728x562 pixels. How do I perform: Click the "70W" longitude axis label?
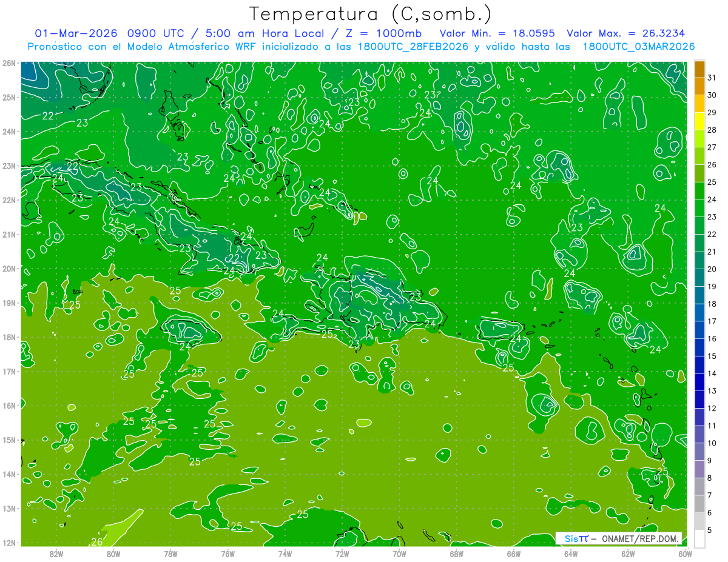point(399,554)
